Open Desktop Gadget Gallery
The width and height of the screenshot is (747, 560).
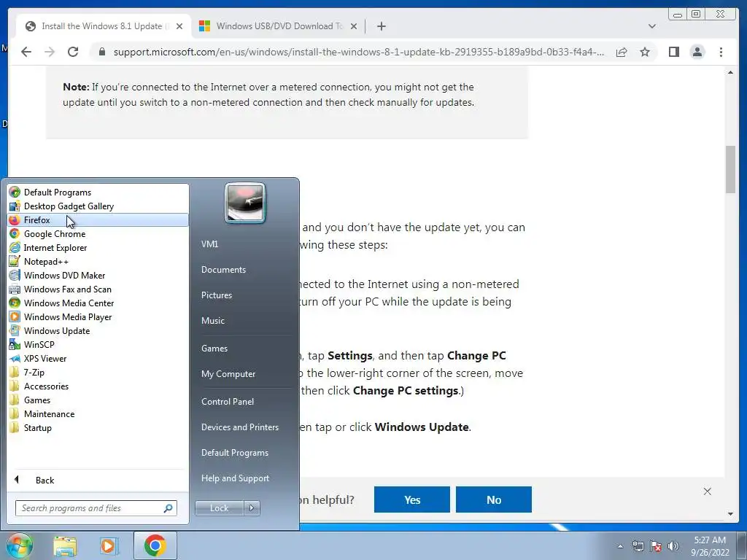click(98, 206)
